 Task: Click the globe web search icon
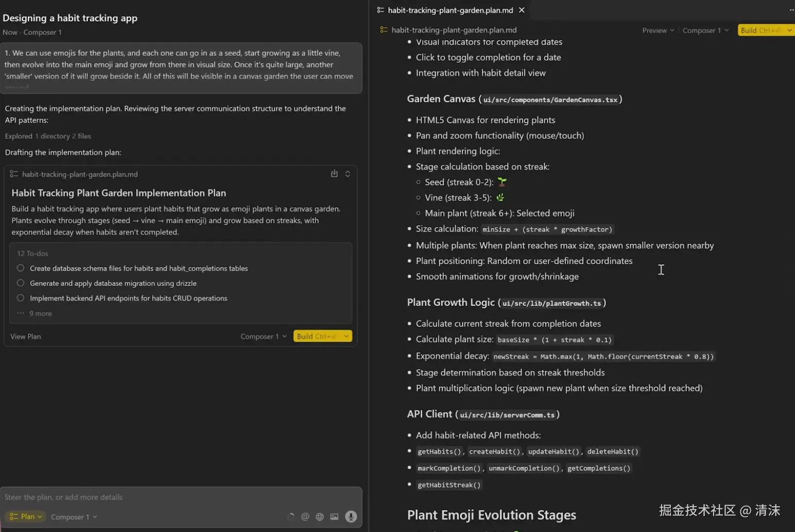click(320, 517)
